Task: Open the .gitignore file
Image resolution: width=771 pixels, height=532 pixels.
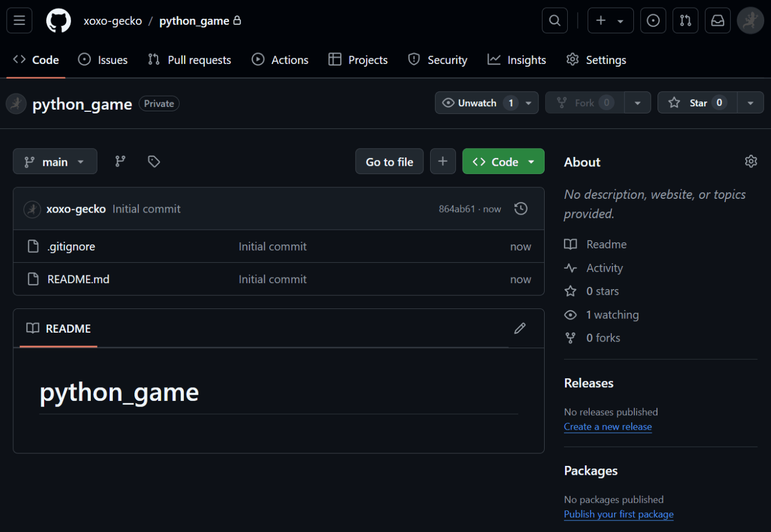Action: [71, 247]
